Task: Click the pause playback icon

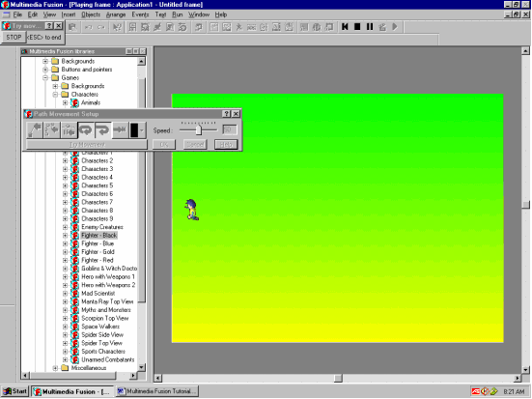Action: [x=370, y=26]
